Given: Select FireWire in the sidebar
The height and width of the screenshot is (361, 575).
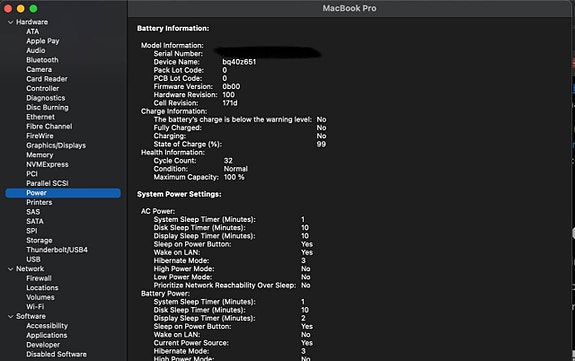Looking at the screenshot, I should point(40,136).
